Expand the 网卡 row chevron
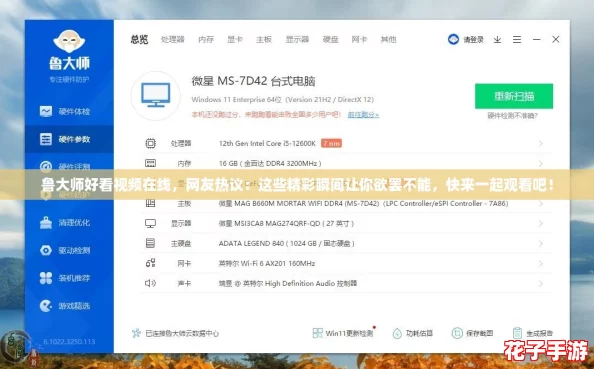594x369 pixels. tap(541, 263)
